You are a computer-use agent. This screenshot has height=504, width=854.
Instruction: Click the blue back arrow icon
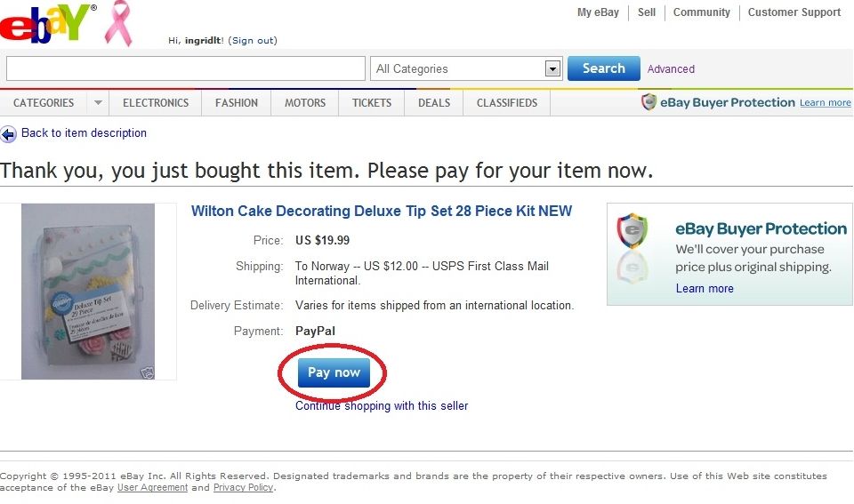click(x=8, y=134)
